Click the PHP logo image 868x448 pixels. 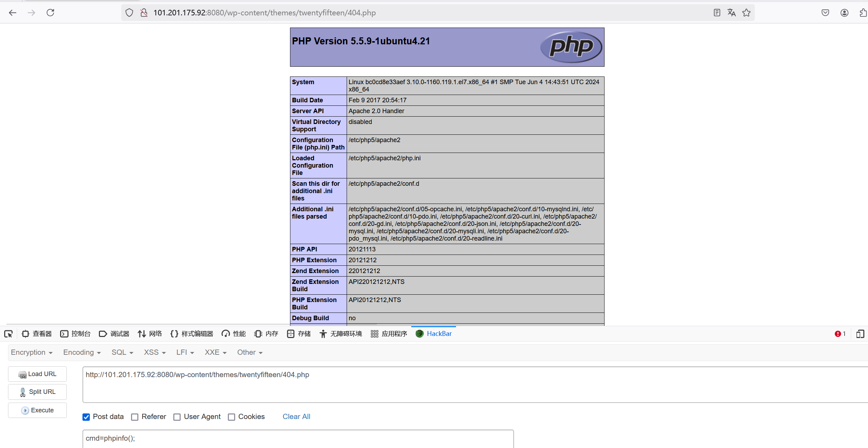point(571,47)
